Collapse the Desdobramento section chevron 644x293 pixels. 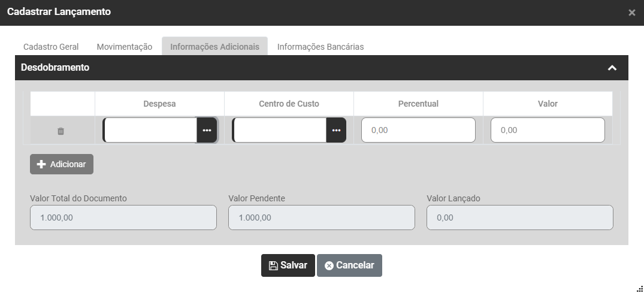click(x=612, y=68)
